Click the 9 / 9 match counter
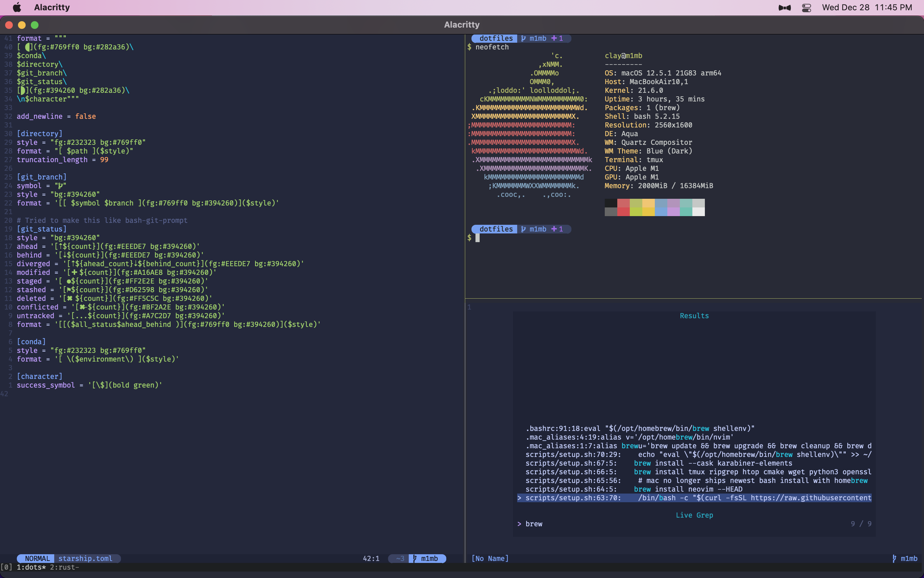The image size is (924, 578). (x=861, y=524)
